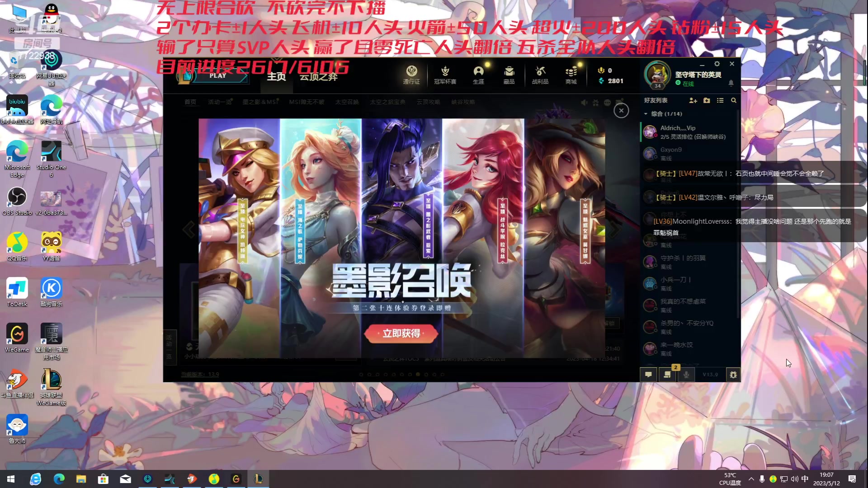Viewport: 868px width, 488px height.
Task: Click the 2801 blue essence balance
Action: coord(611,81)
